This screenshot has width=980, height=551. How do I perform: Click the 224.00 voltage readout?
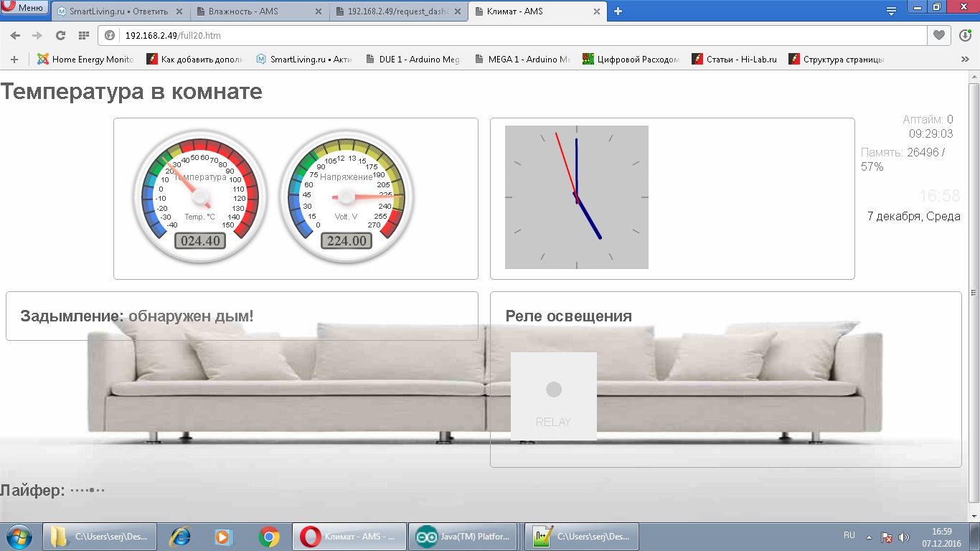point(347,241)
